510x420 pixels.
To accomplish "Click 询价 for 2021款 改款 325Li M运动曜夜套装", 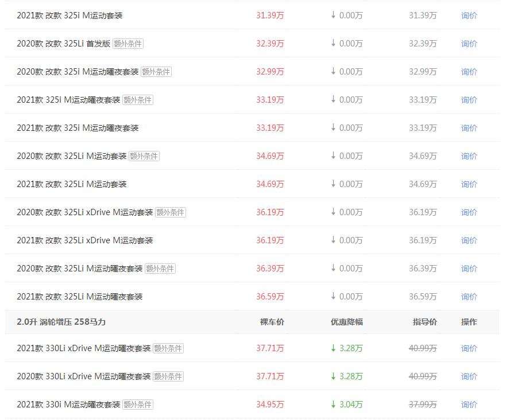I will [x=469, y=297].
